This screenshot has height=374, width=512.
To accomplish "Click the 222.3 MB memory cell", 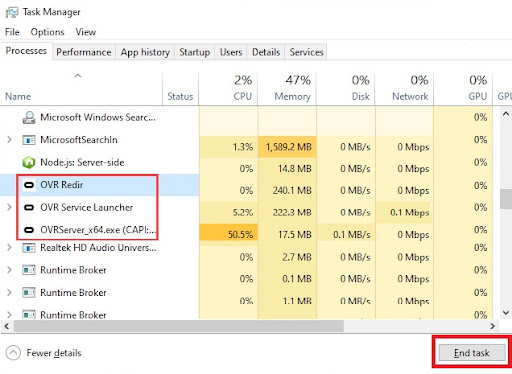I will click(287, 213).
